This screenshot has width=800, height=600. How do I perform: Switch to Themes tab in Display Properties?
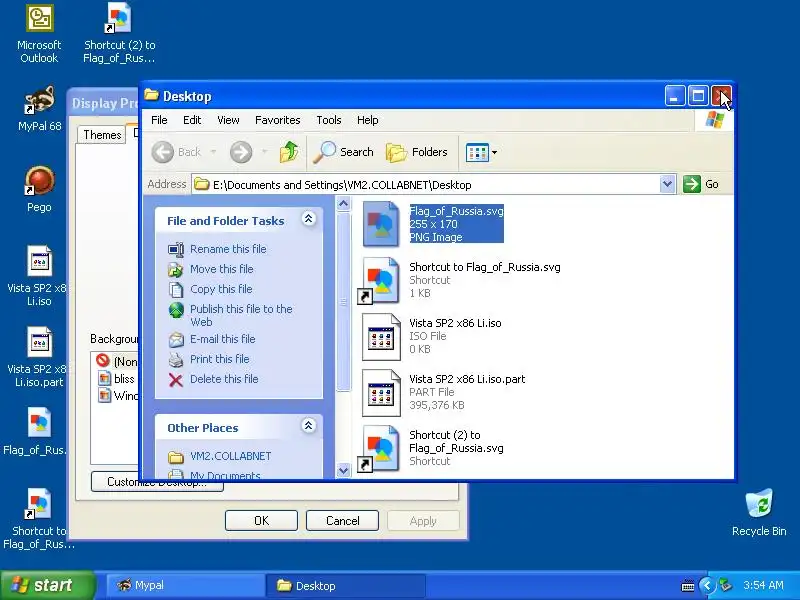point(102,135)
